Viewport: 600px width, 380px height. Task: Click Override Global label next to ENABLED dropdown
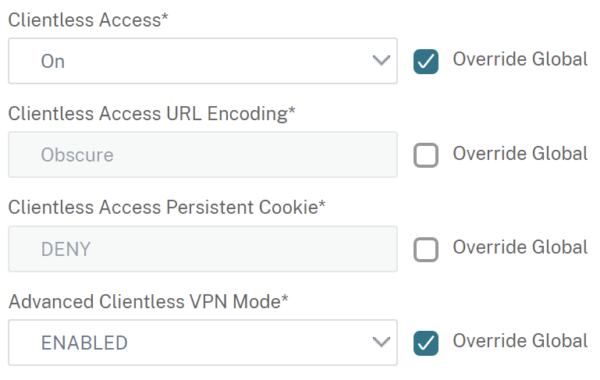520,341
